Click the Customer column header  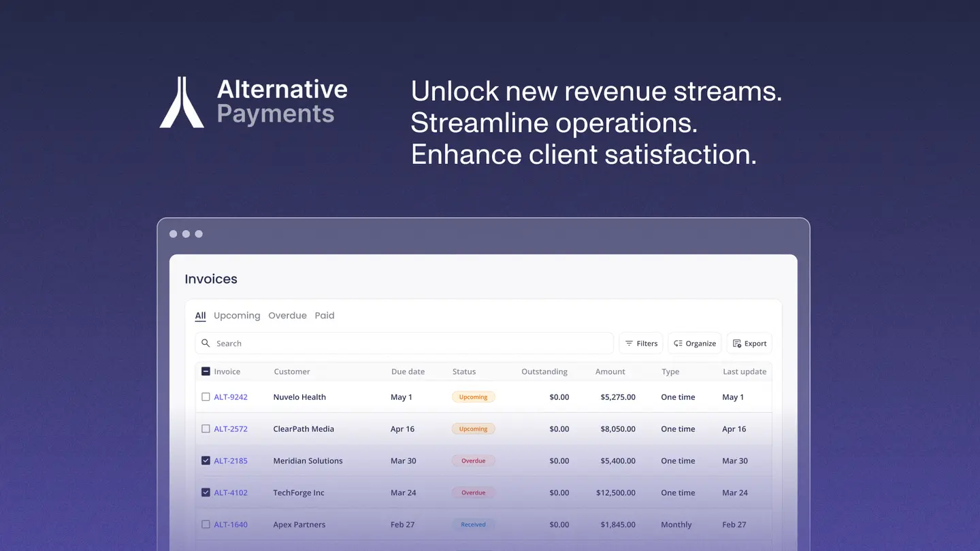tap(292, 372)
